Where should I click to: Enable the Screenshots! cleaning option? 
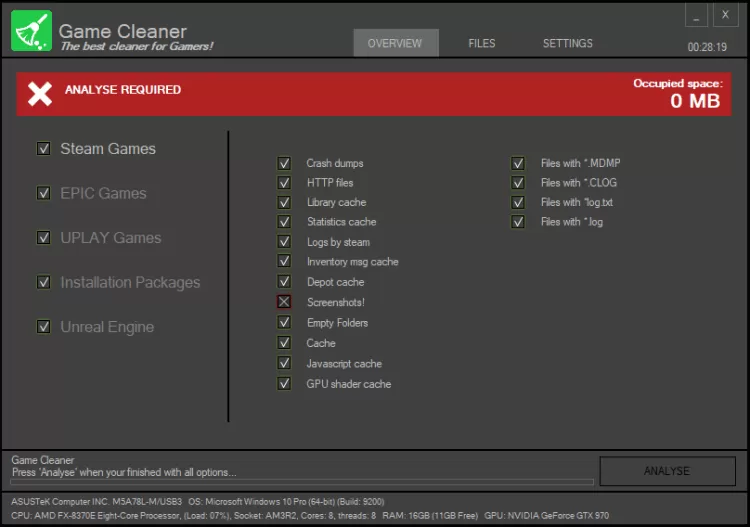(284, 302)
